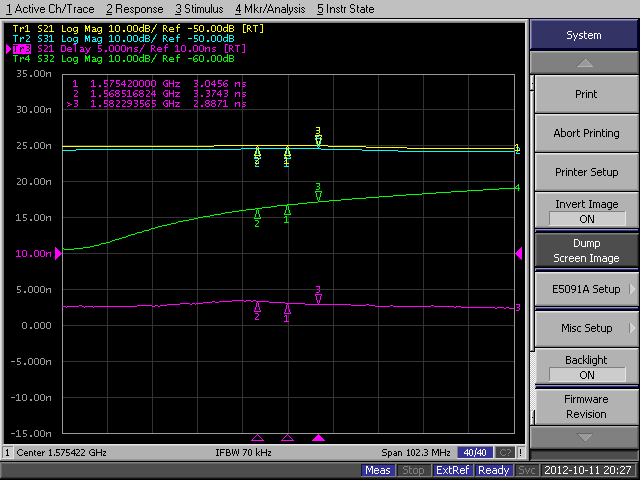
Task: Expand the Misc Setup submenu
Action: pyautogui.click(x=586, y=328)
